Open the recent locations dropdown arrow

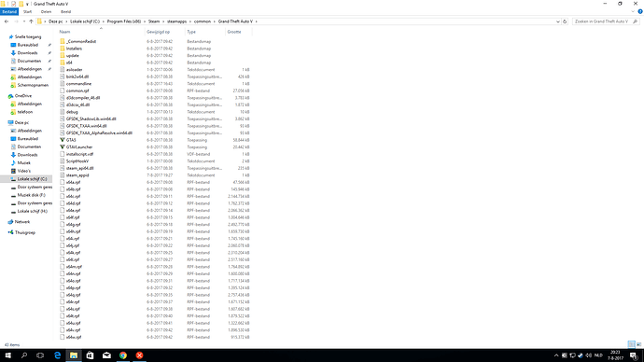pyautogui.click(x=24, y=21)
